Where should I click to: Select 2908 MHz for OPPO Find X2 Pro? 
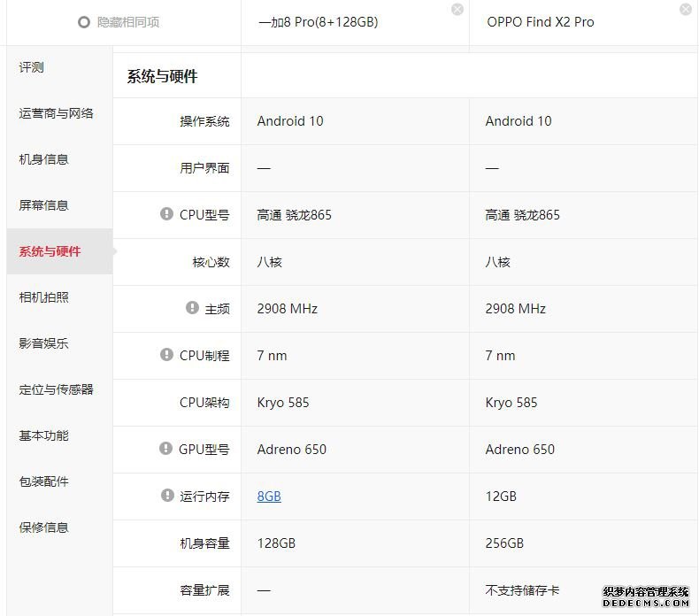pyautogui.click(x=516, y=309)
